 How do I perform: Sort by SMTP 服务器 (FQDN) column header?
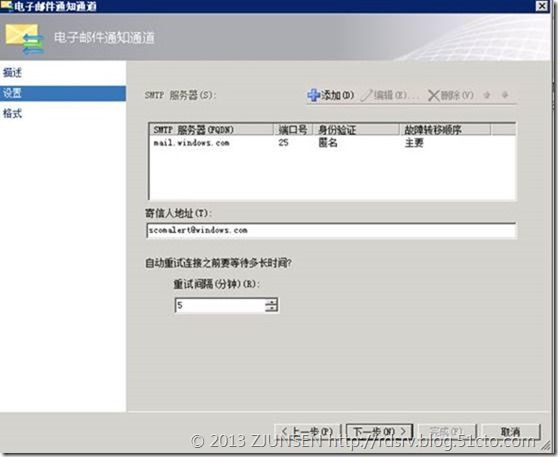212,130
